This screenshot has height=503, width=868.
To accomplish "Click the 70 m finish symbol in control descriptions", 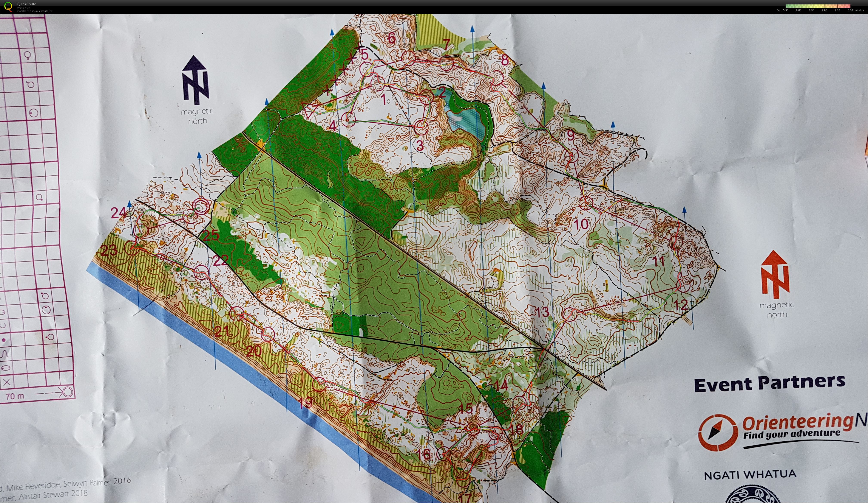I will coord(68,392).
